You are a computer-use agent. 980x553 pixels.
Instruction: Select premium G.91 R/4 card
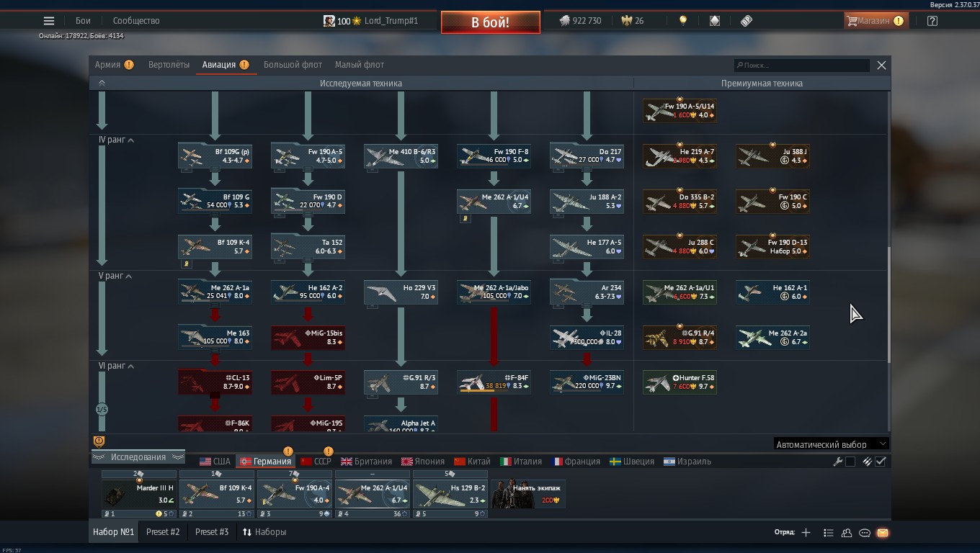coord(680,337)
